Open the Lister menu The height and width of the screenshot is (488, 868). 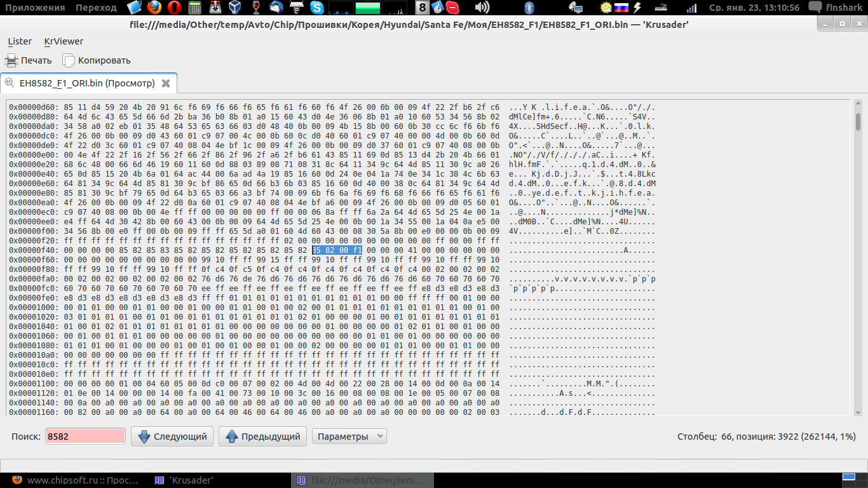(x=20, y=41)
